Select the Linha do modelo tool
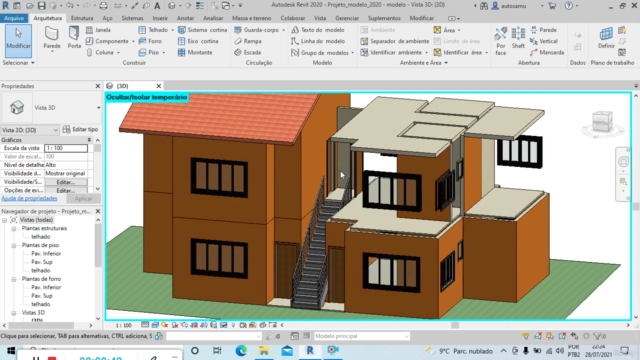Screen dimensions: 640x360 [x=318, y=41]
